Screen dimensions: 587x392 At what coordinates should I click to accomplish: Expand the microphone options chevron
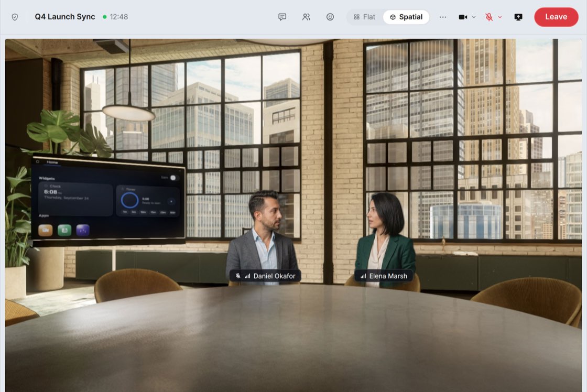tap(500, 17)
